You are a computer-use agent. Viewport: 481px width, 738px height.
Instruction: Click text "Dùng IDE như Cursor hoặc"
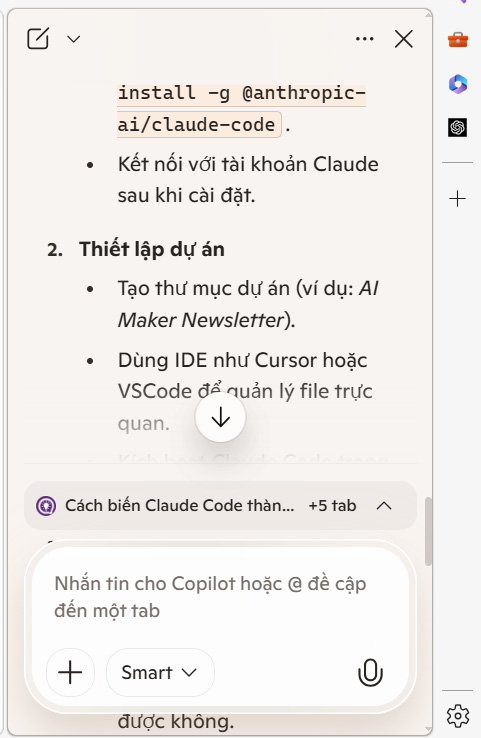pyautogui.click(x=242, y=360)
